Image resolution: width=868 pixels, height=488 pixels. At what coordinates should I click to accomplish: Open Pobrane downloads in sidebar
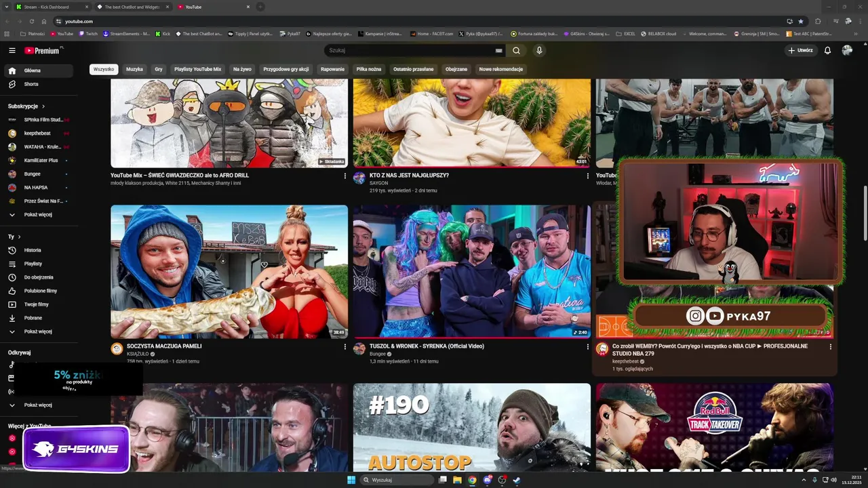point(39,318)
